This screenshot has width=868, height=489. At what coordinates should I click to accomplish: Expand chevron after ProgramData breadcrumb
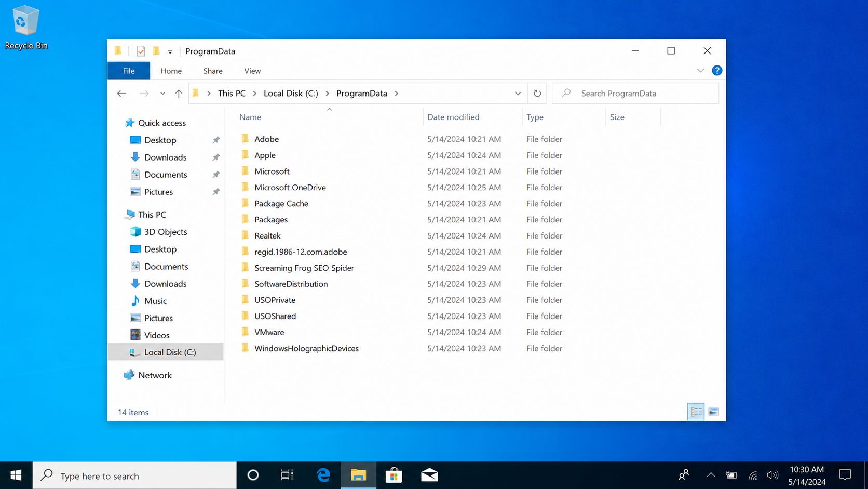click(397, 94)
